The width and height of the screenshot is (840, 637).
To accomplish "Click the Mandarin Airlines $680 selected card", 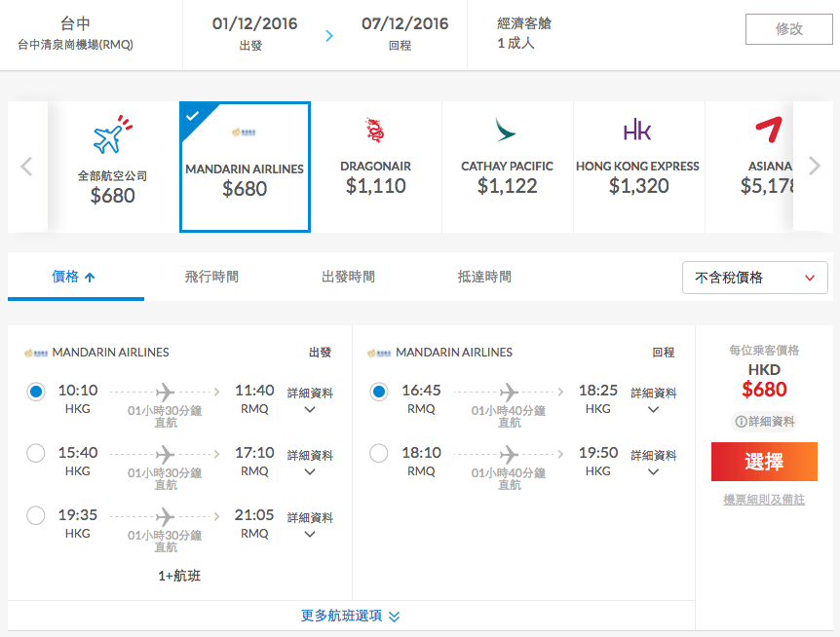I will [245, 167].
